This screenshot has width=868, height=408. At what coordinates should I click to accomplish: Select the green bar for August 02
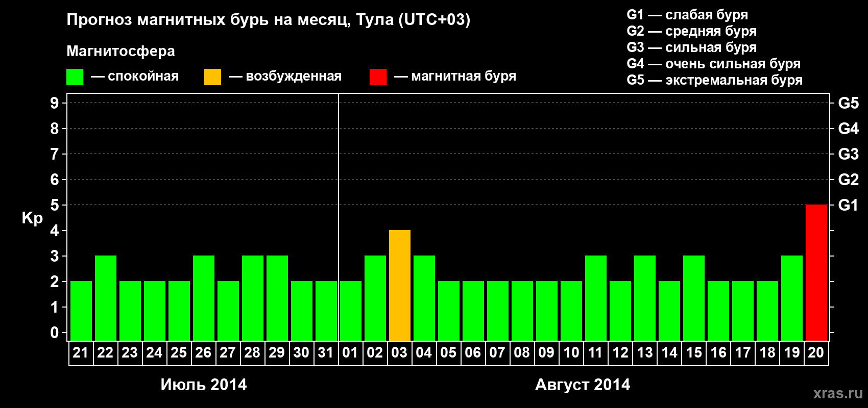375,298
